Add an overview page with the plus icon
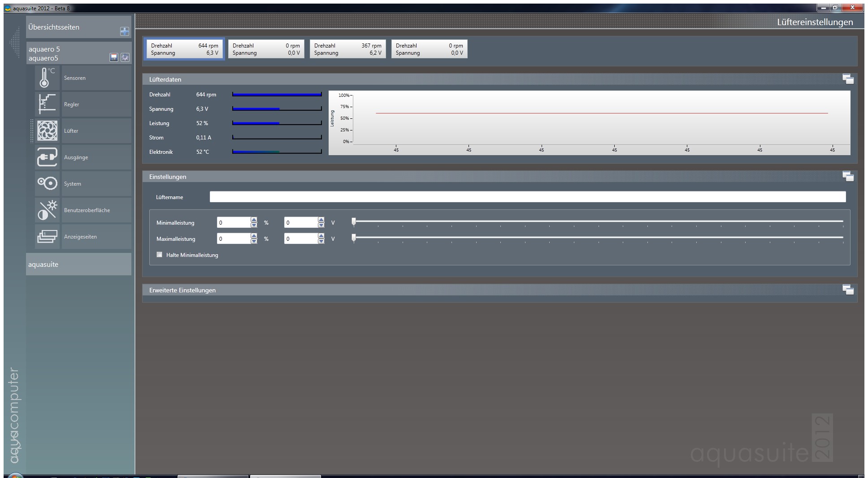 (x=125, y=31)
